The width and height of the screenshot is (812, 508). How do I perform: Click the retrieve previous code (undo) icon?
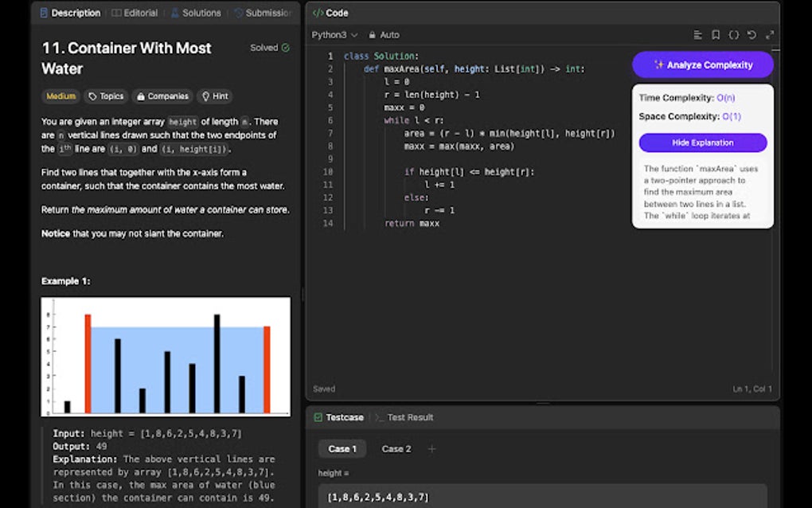point(752,34)
